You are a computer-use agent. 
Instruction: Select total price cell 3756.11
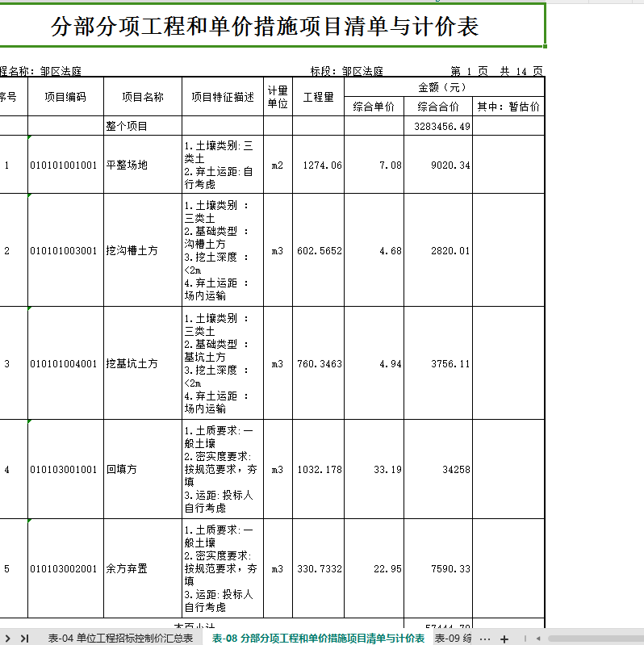(438, 363)
